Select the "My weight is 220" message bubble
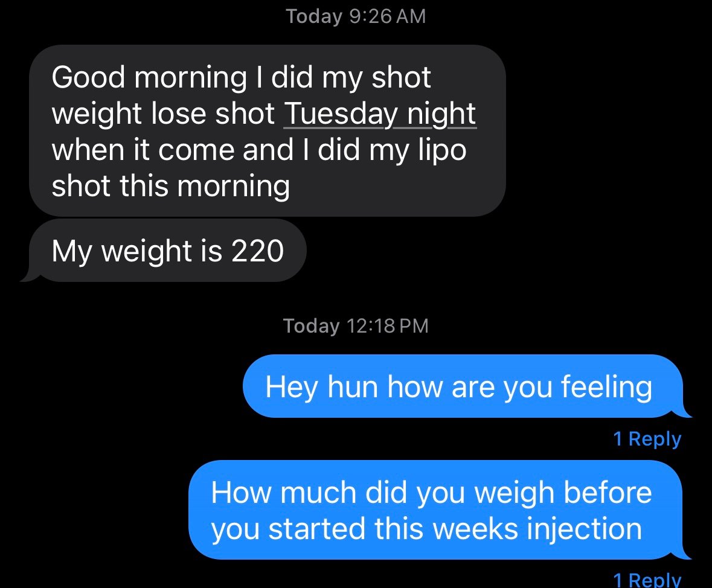 point(167,251)
